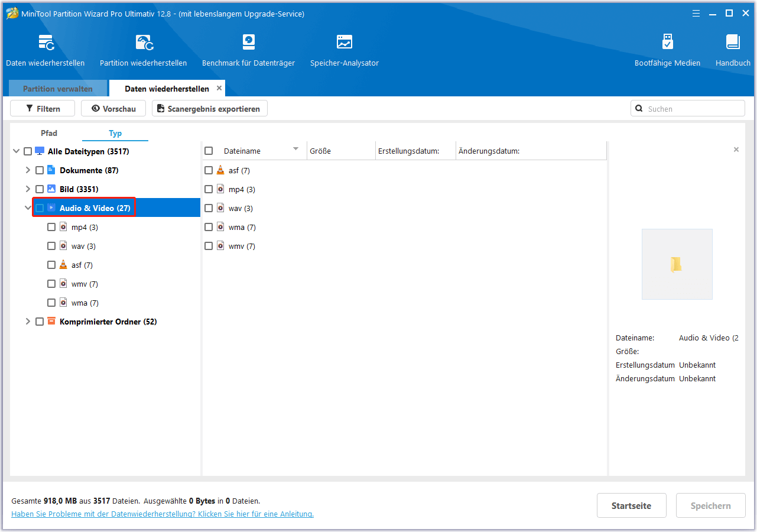This screenshot has width=757, height=532.
Task: Check the Alle Dateitypen checkbox
Action: (28, 151)
